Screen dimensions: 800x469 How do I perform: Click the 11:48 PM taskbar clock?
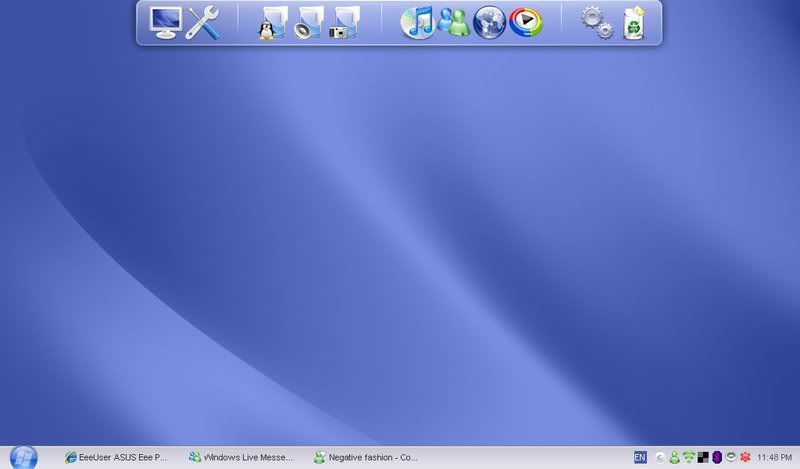point(774,458)
